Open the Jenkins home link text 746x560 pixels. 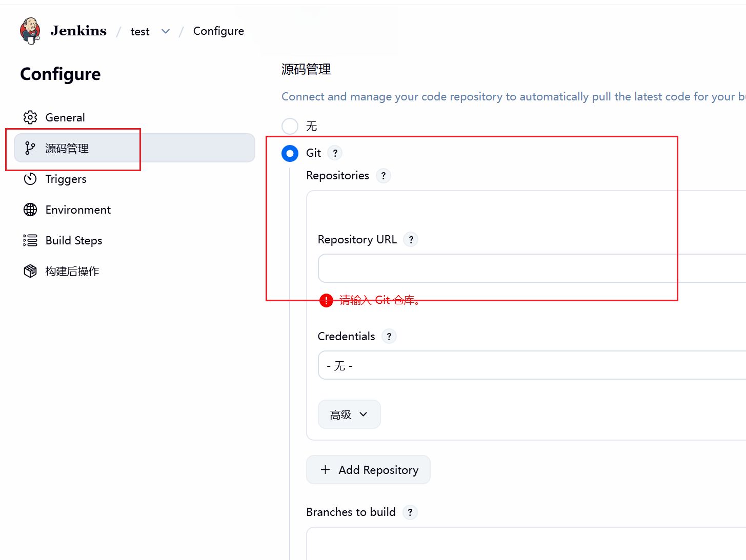tap(78, 31)
